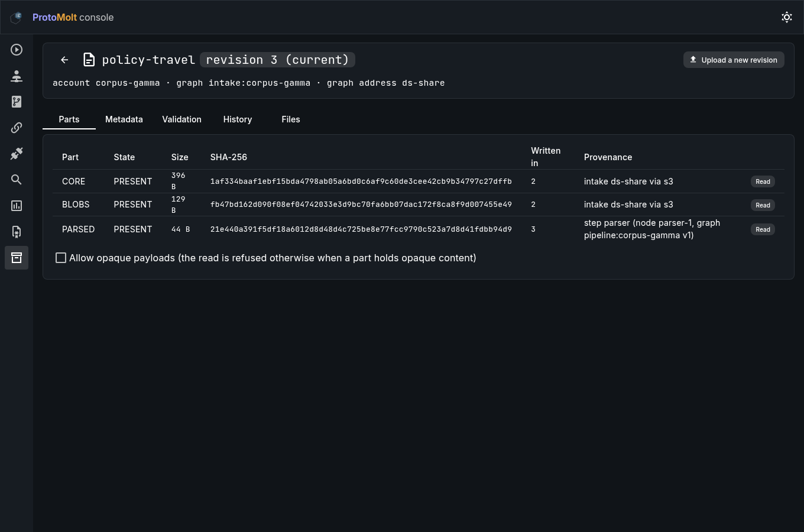This screenshot has width=804, height=532.
Task: Switch to the Metadata tab
Action: (124, 119)
